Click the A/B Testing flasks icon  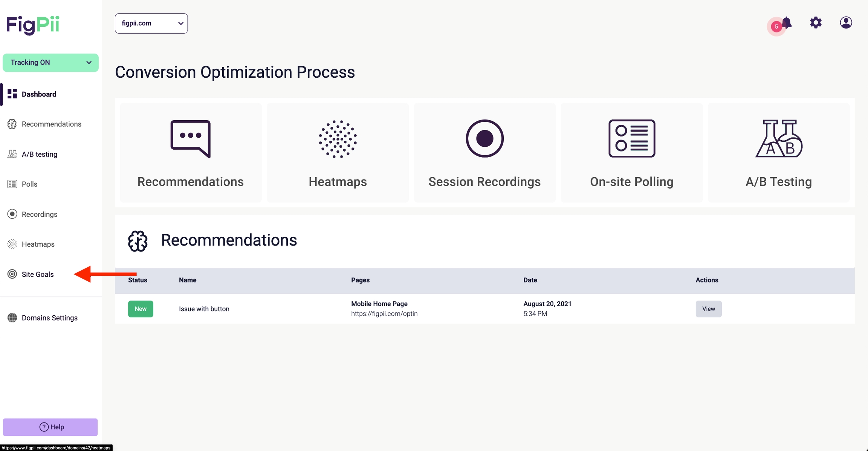pos(778,138)
